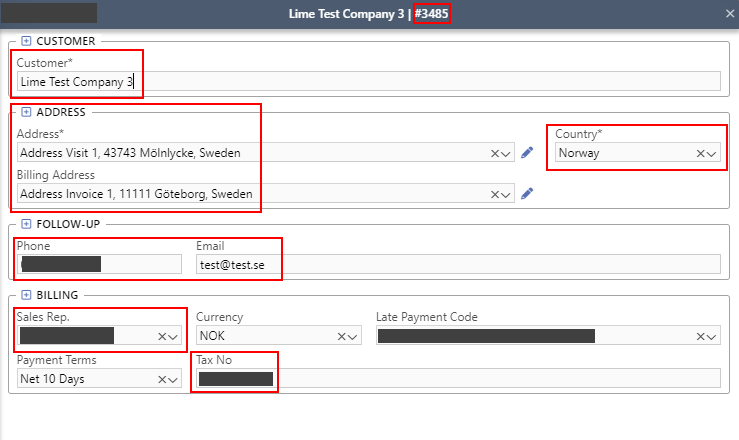This screenshot has width=739, height=440.
Task: Focus the Phone input field
Action: click(x=99, y=264)
